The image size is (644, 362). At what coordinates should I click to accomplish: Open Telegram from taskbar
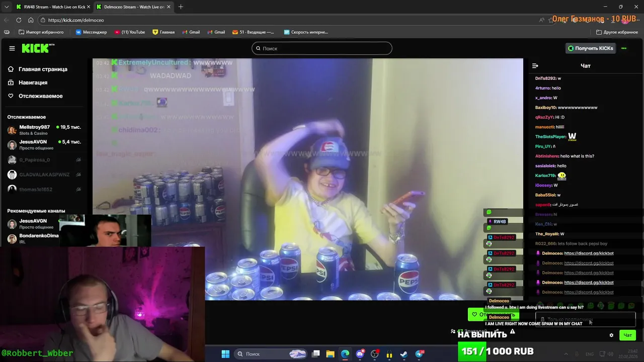[419, 354]
